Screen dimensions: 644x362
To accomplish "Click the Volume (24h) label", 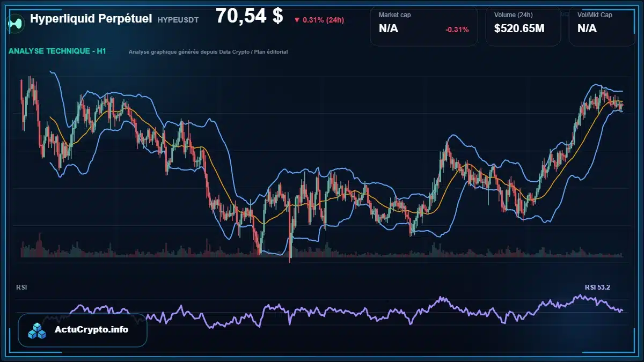I will [x=514, y=15].
